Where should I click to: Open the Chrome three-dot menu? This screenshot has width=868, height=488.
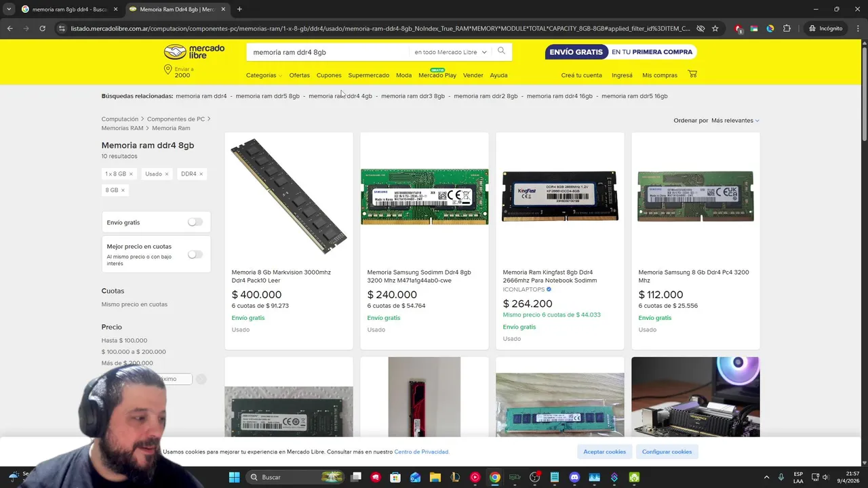(858, 28)
